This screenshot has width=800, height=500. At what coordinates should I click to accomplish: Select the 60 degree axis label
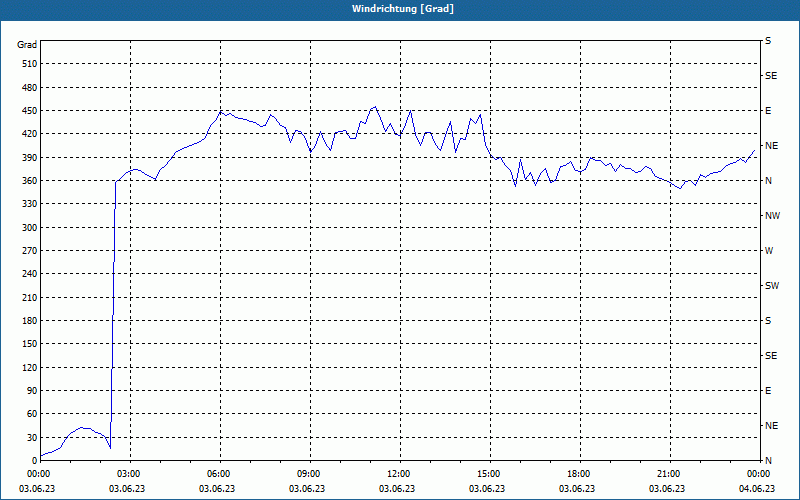[31, 414]
